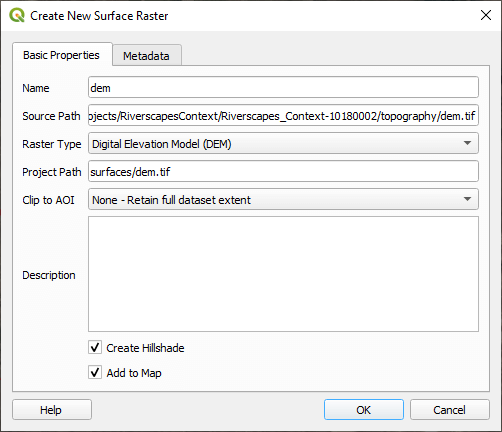Open the Raster Type dropdown

pyautogui.click(x=283, y=143)
